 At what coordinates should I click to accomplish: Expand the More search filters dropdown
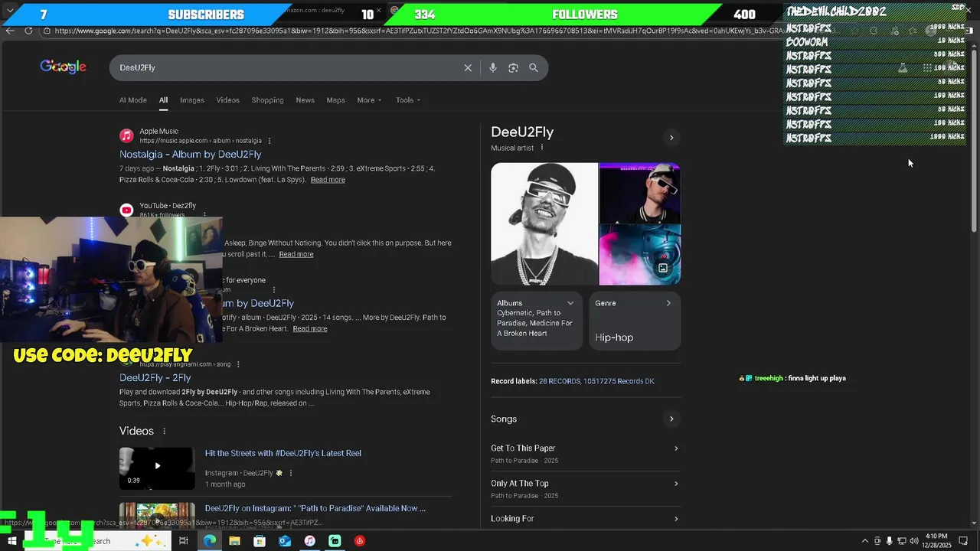369,100
